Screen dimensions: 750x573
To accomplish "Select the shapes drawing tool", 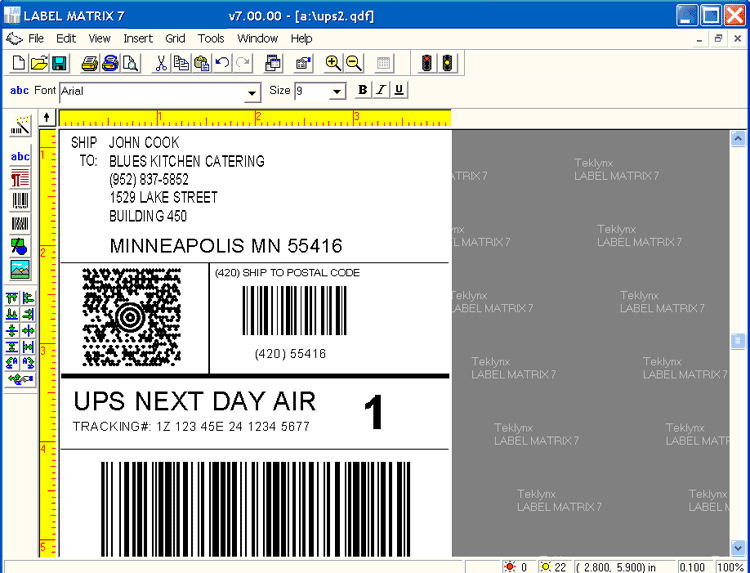I will point(20,246).
